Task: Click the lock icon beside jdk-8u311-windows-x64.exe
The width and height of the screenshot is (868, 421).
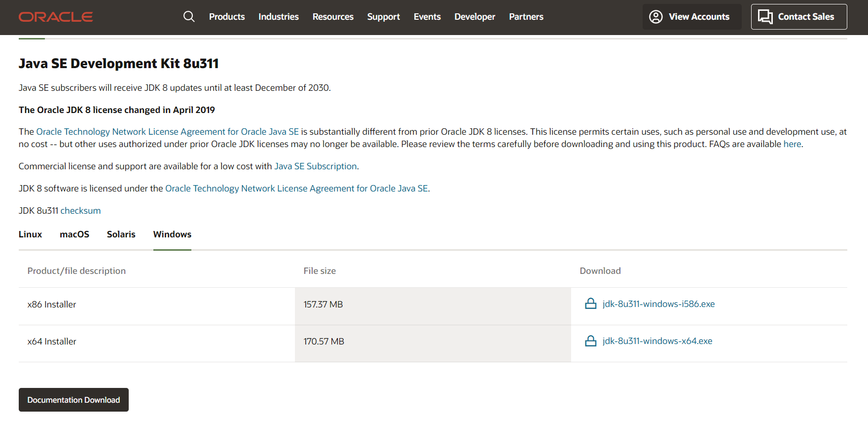Action: (x=591, y=341)
